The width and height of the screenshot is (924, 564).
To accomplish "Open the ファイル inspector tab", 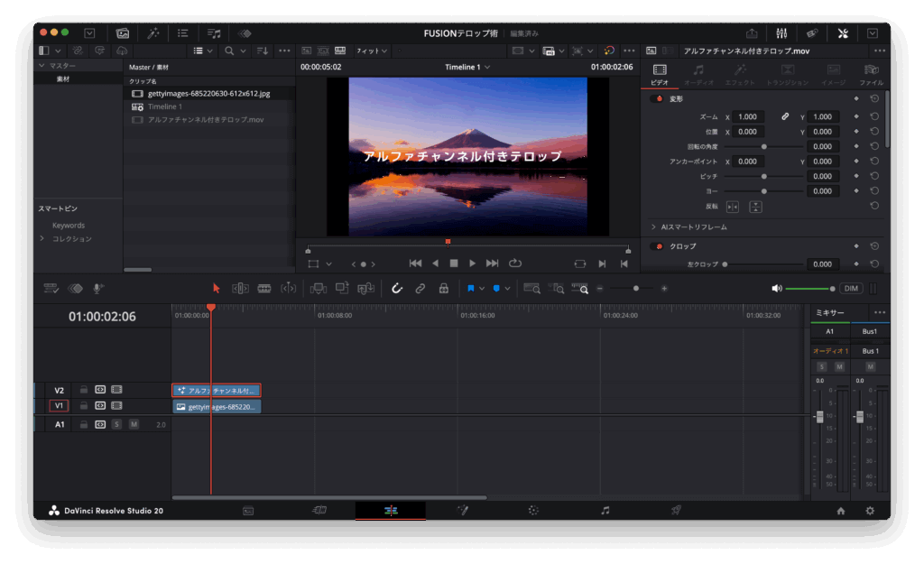I will pos(871,74).
